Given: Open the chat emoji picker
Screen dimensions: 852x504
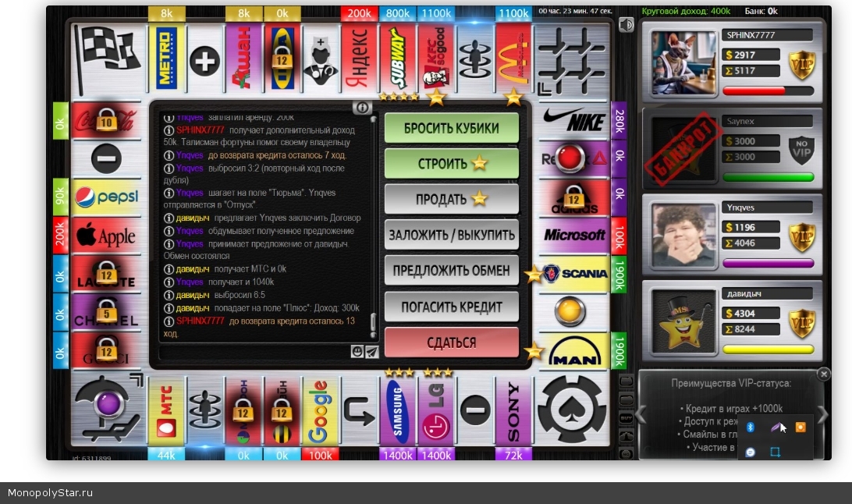Looking at the screenshot, I should [x=357, y=351].
